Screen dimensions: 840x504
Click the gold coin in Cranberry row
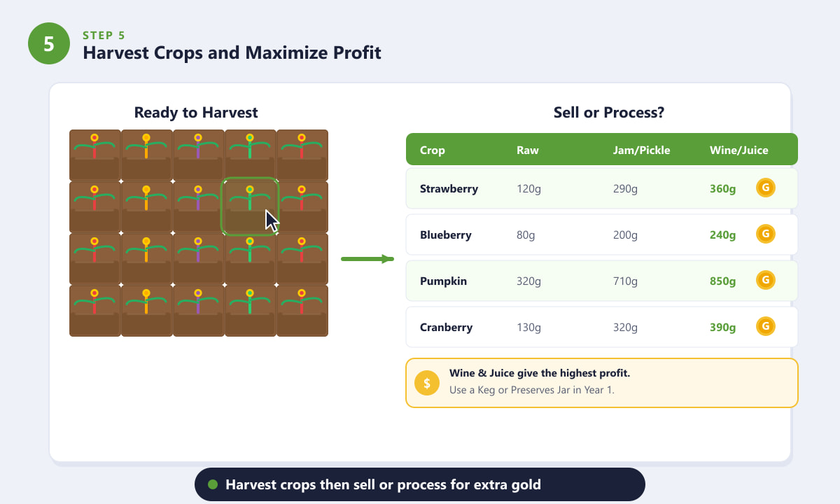click(766, 327)
